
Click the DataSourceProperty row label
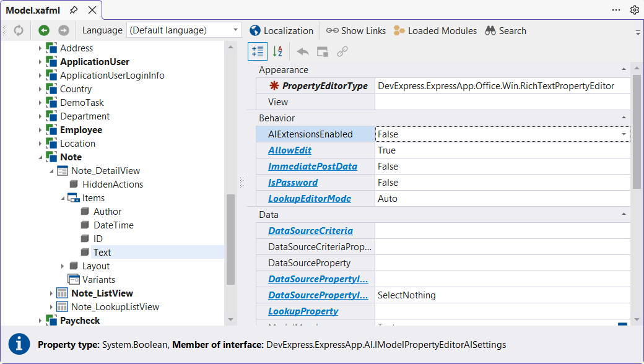[309, 262]
